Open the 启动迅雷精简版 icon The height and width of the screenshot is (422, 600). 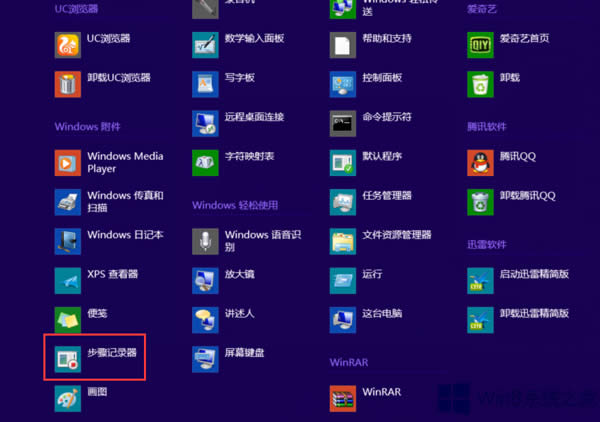click(x=481, y=281)
